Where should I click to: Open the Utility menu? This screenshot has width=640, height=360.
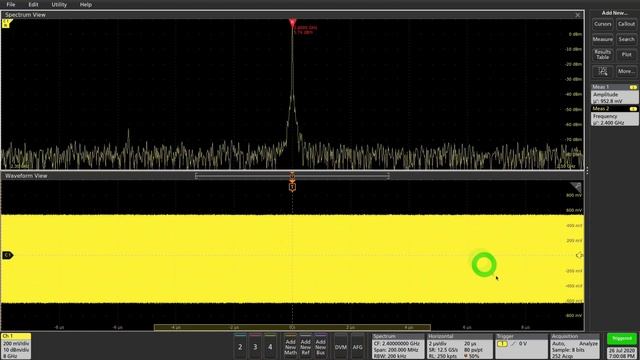(59, 4)
